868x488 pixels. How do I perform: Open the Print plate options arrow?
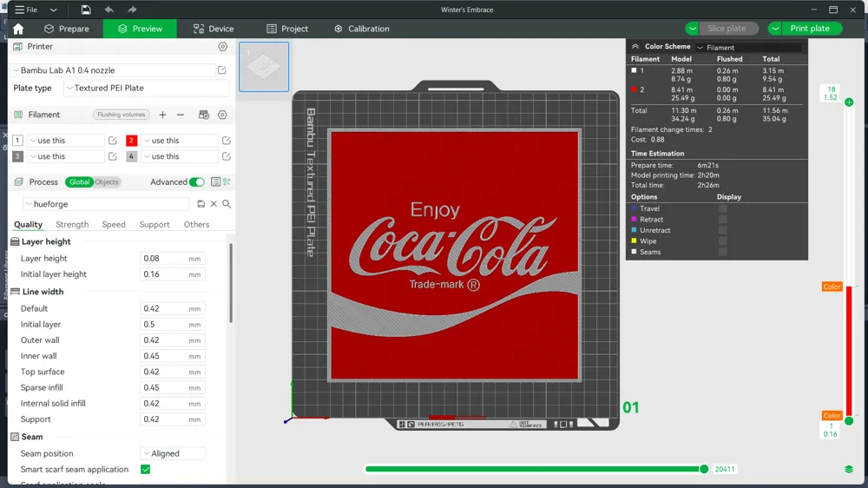tap(775, 29)
